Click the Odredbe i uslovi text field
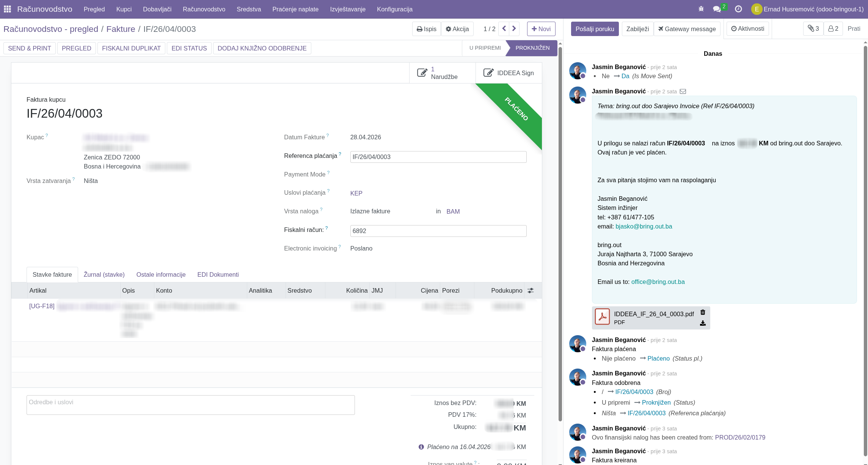 tap(191, 405)
